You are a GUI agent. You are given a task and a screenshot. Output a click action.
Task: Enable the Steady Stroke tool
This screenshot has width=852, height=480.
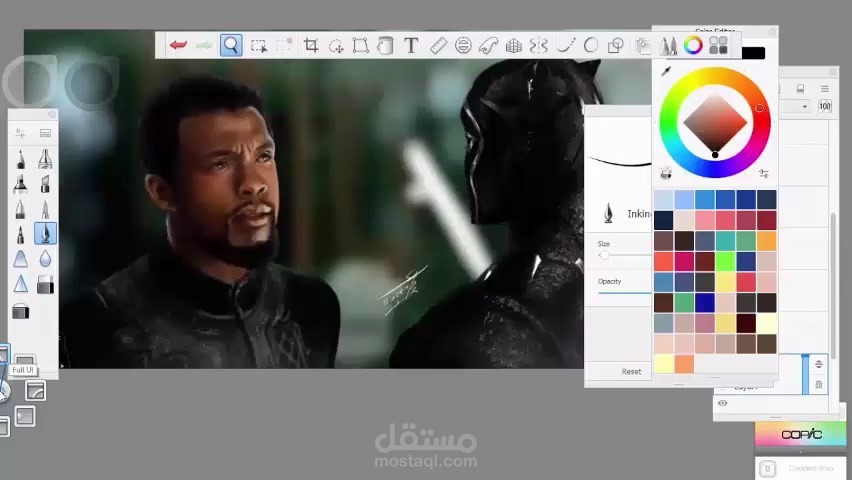(x=565, y=46)
